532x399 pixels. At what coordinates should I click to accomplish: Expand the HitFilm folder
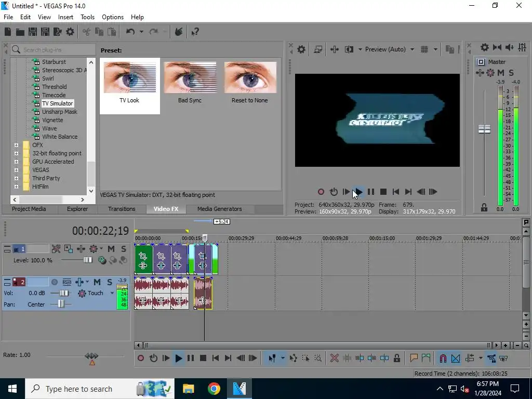pyautogui.click(x=16, y=187)
